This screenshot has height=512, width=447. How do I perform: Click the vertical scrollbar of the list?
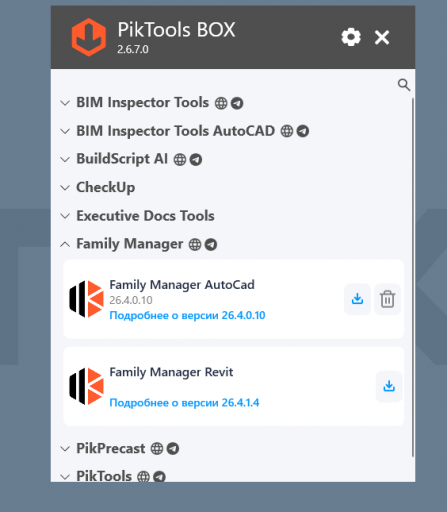pos(413,277)
